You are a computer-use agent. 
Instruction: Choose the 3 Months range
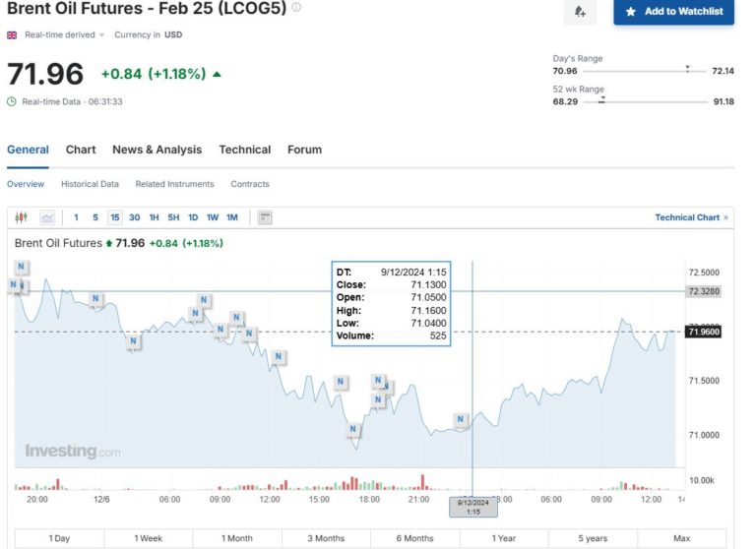326,538
